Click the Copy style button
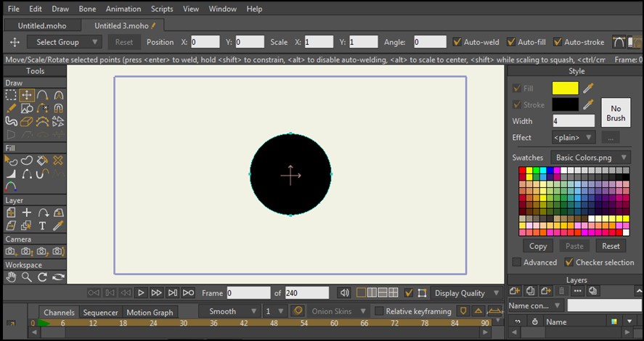Screen dimensions: 644x341 tap(538, 246)
